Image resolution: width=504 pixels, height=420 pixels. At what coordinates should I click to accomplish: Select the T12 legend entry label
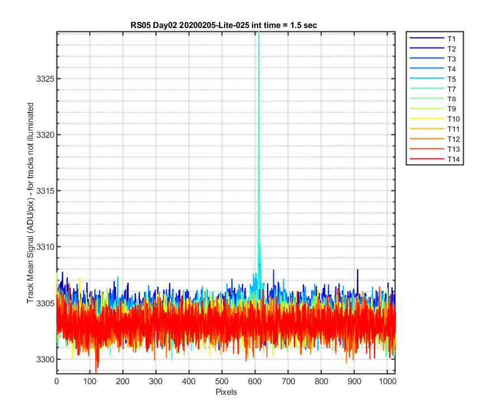pyautogui.click(x=454, y=139)
